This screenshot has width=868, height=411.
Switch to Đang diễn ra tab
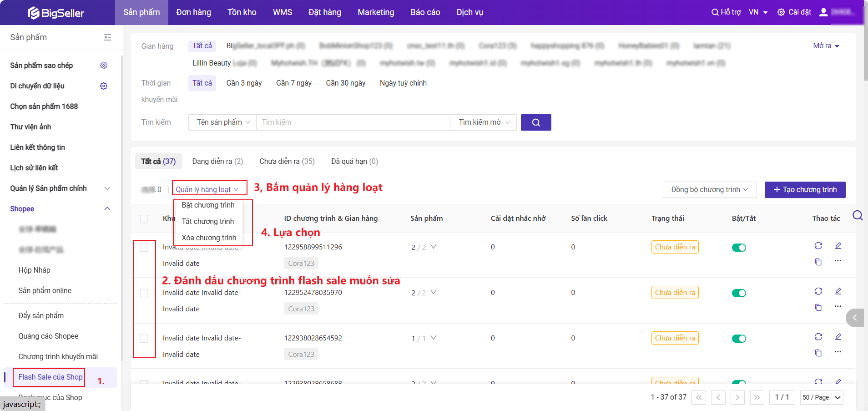[217, 161]
